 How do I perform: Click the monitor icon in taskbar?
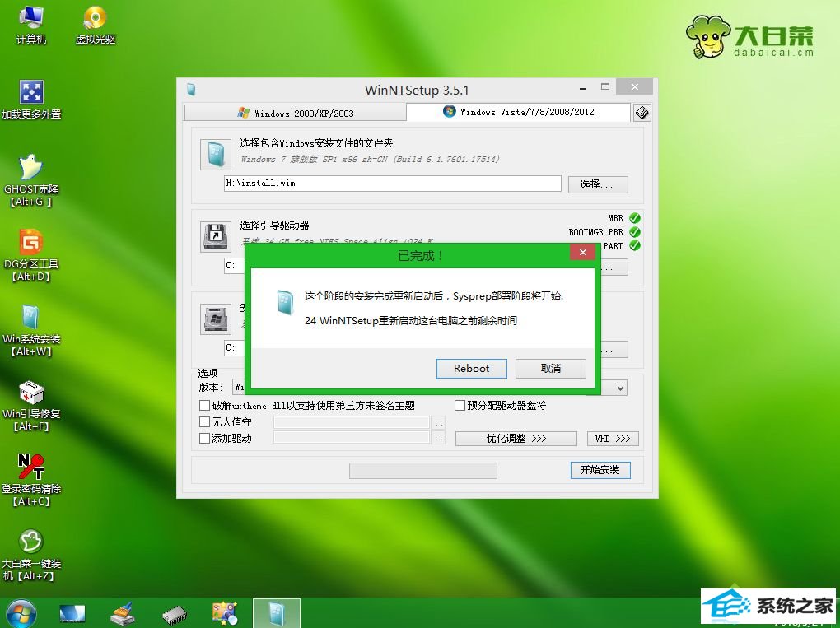(x=72, y=613)
